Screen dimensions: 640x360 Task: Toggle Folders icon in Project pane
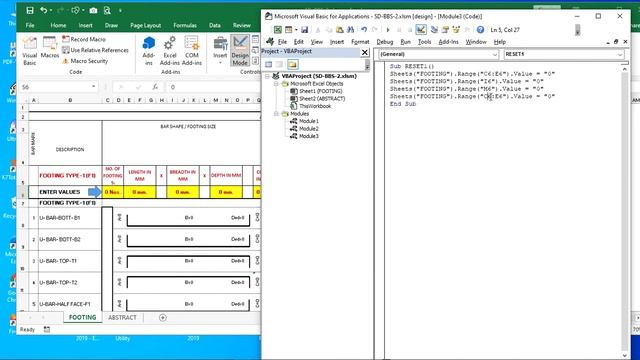pos(293,64)
